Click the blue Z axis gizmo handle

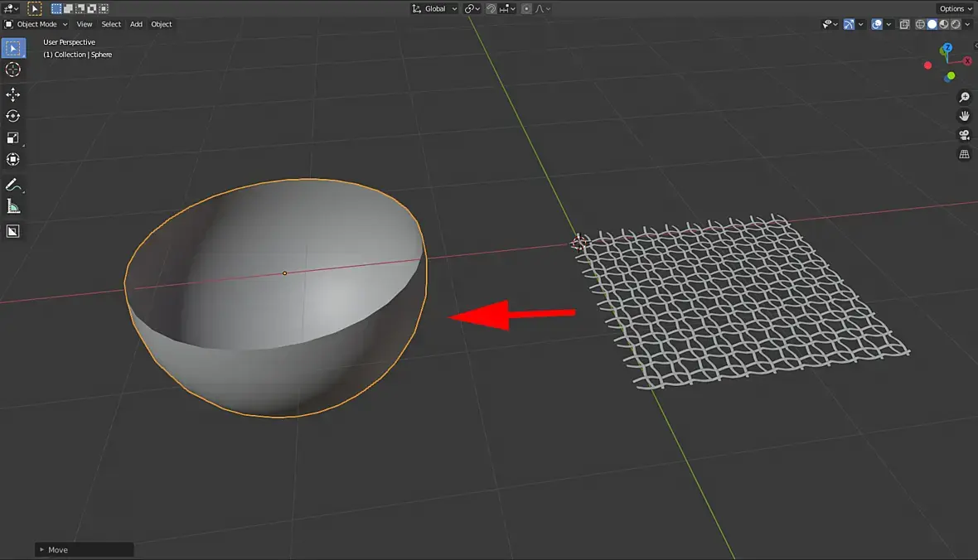coord(947,48)
